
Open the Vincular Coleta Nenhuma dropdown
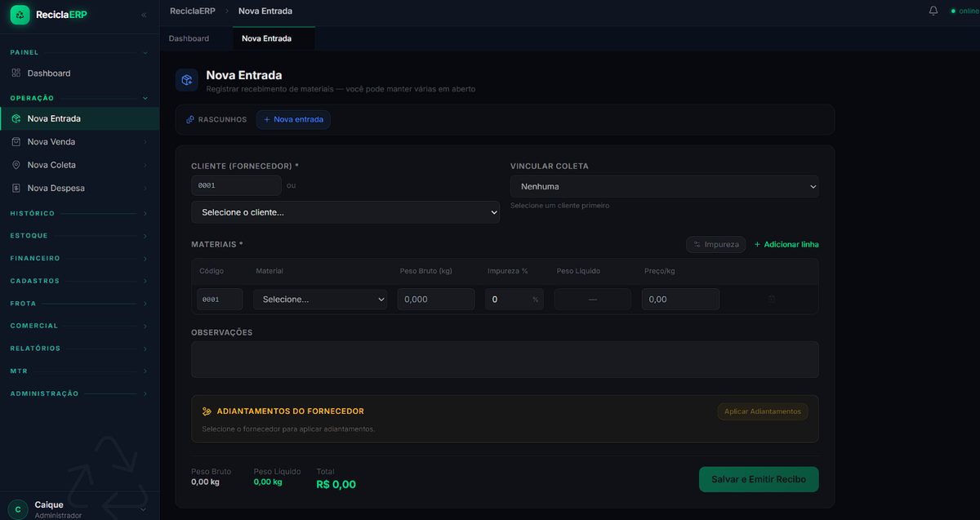pyautogui.click(x=665, y=186)
